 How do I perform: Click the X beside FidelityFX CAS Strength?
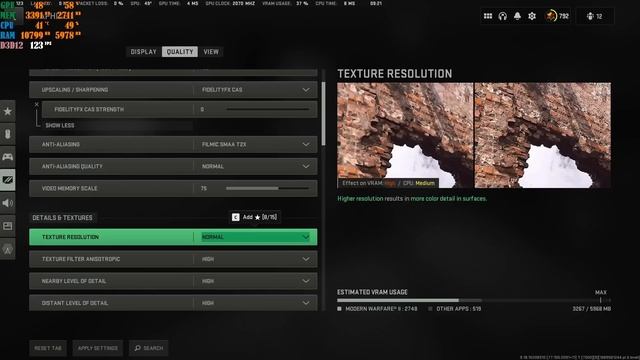pos(37,104)
